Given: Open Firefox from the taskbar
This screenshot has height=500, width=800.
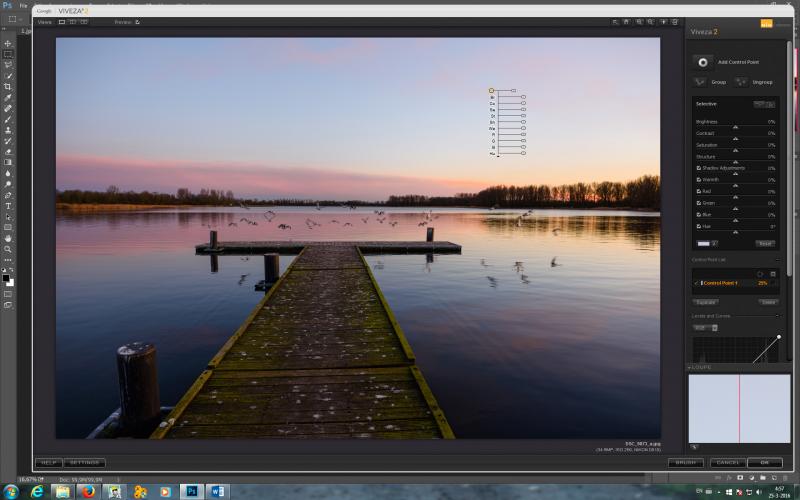Looking at the screenshot, I should coord(89,492).
